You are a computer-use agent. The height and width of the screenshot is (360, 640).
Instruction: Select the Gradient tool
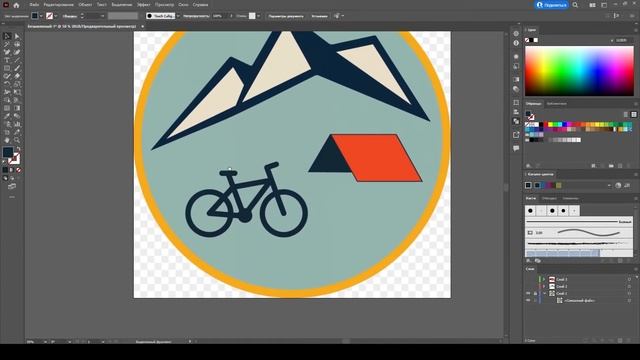click(x=17, y=108)
